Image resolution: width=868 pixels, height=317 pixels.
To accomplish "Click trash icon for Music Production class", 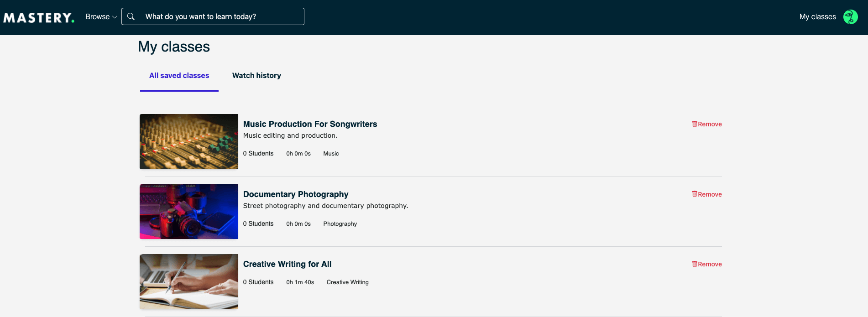I will click(x=695, y=124).
